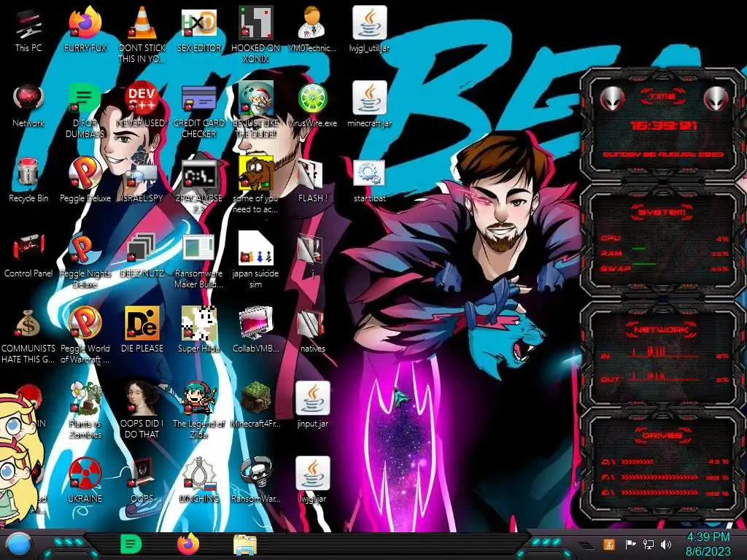Viewport: 747px width, 560px height.
Task: Select the Minecraft4Fr... grass block icon
Action: (x=256, y=405)
